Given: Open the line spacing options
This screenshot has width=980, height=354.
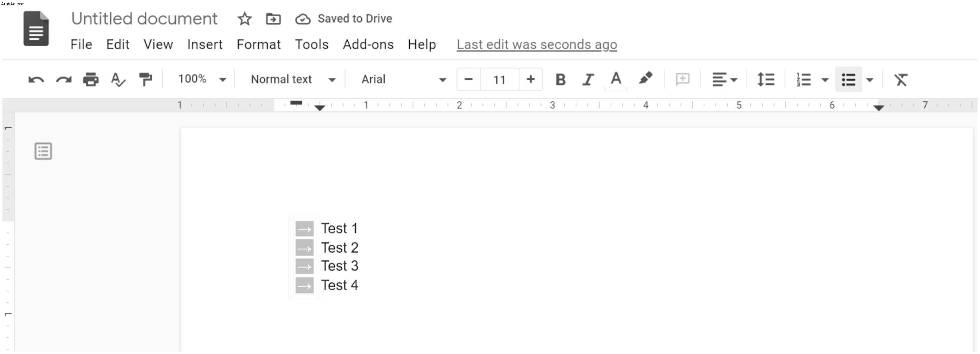Looking at the screenshot, I should (766, 80).
